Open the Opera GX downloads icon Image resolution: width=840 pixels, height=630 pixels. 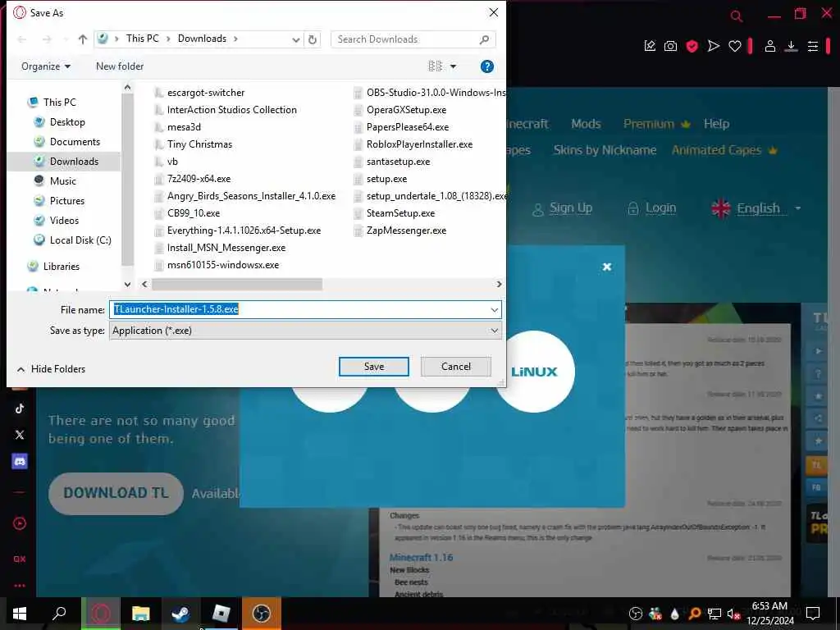(x=791, y=47)
